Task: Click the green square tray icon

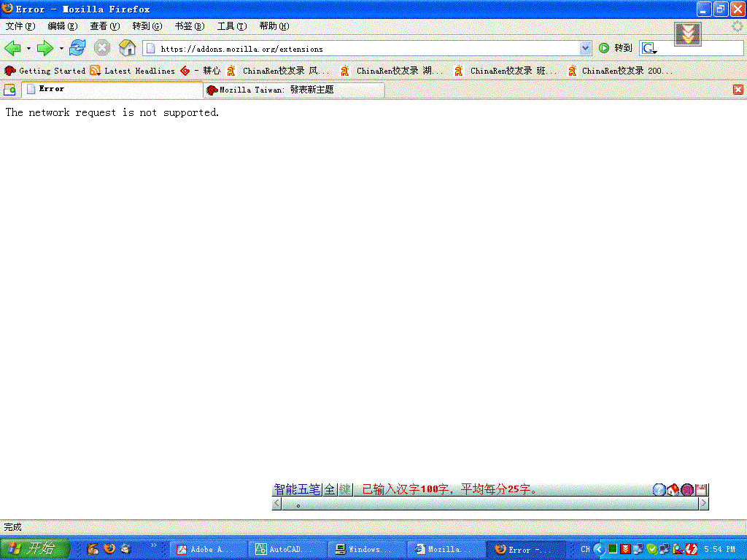Action: [613, 549]
